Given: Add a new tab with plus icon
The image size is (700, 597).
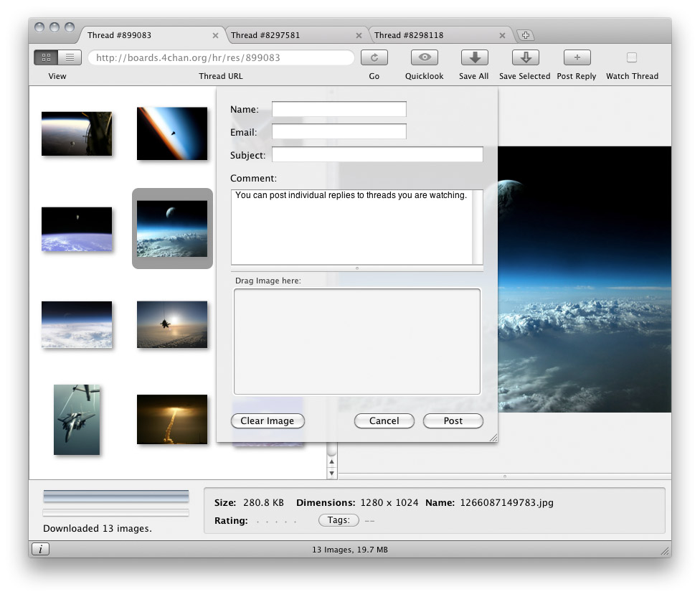Looking at the screenshot, I should pos(526,35).
